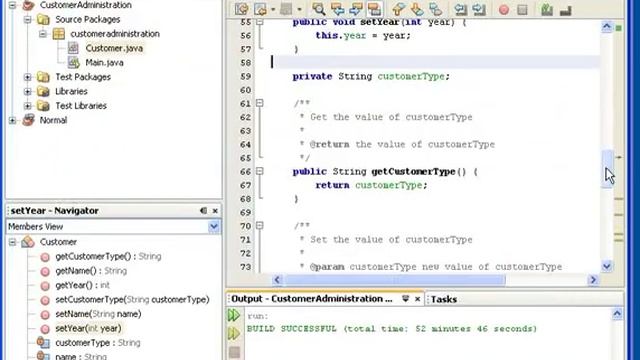
Task: Expand the Test Packages node
Action: coord(27,77)
